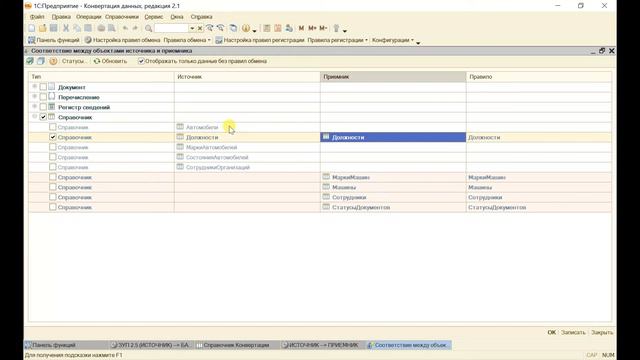640x360 pixels.
Task: Clear the search field with X icon
Action: (x=200, y=28)
